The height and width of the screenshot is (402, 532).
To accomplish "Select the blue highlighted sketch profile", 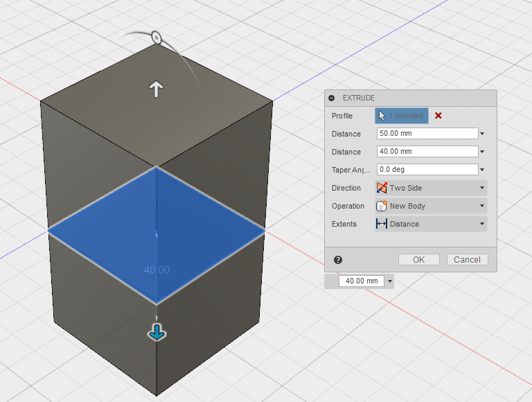I will point(156,234).
